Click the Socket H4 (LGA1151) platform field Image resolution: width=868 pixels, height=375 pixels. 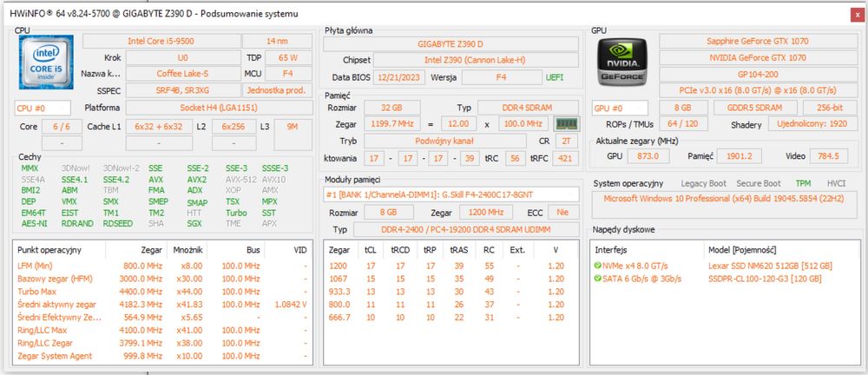point(219,108)
